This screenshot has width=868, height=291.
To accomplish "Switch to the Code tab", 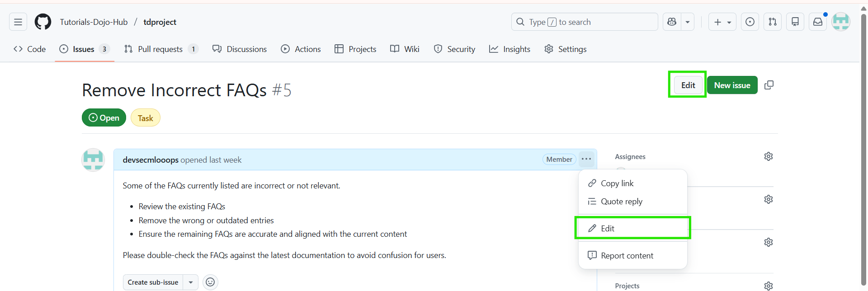I will coord(30,49).
